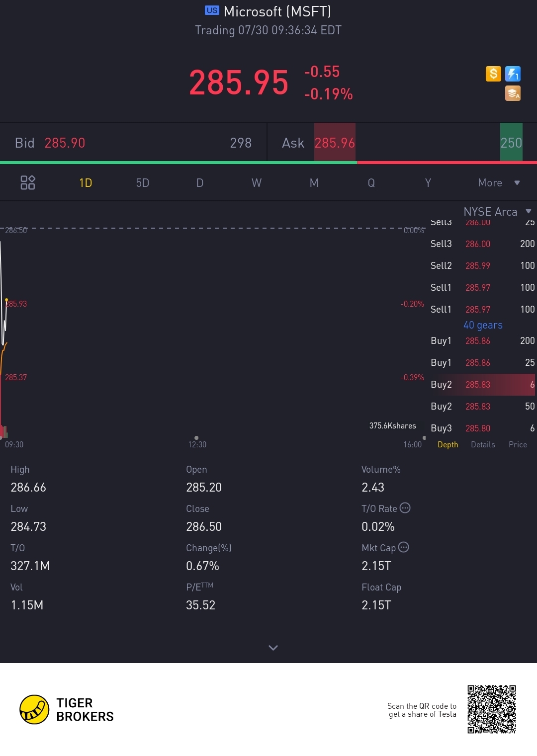The height and width of the screenshot is (756, 537).
Task: Tap the 'Scan the QR code' promo text
Action: 422,710
